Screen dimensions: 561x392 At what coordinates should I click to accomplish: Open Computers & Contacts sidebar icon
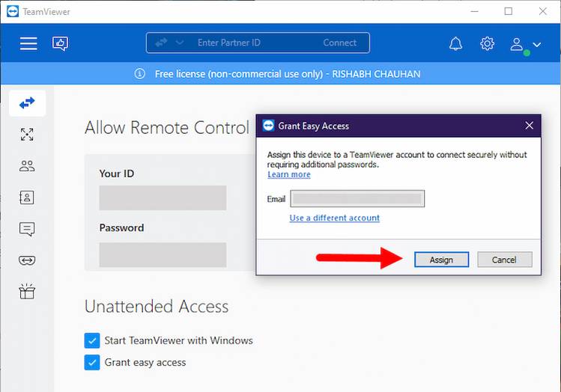click(27, 197)
